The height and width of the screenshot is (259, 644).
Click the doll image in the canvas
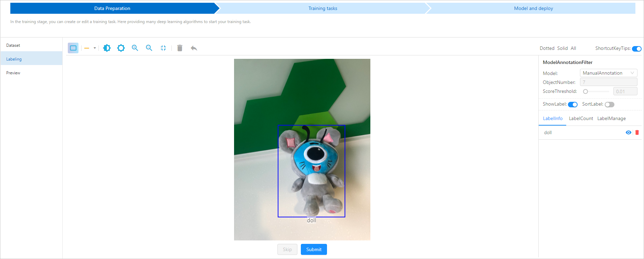pos(312,171)
